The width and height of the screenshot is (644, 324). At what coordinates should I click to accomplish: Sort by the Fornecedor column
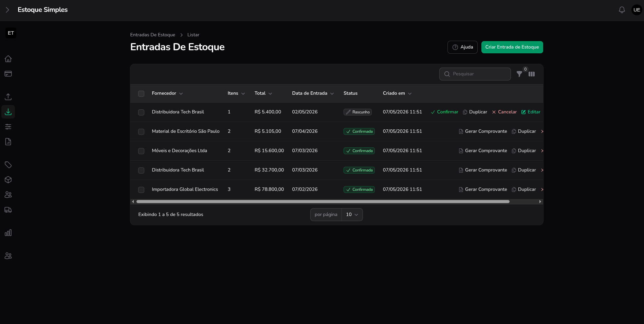(x=167, y=93)
